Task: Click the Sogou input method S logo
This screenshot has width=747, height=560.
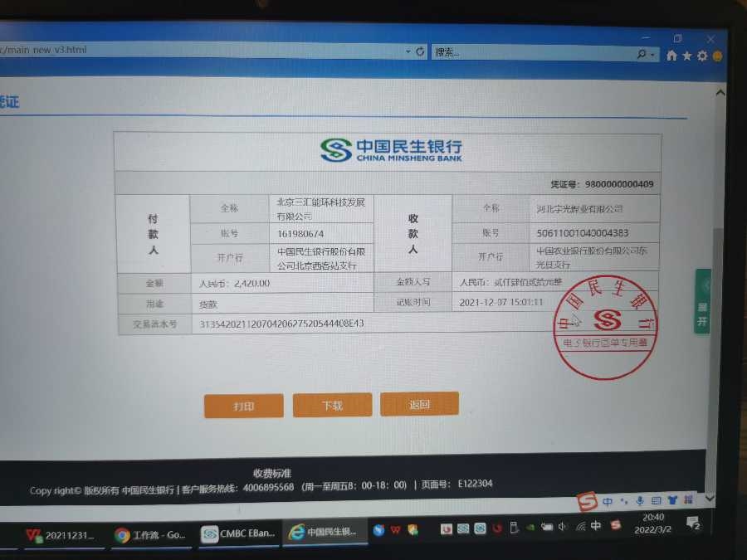Action: click(588, 502)
